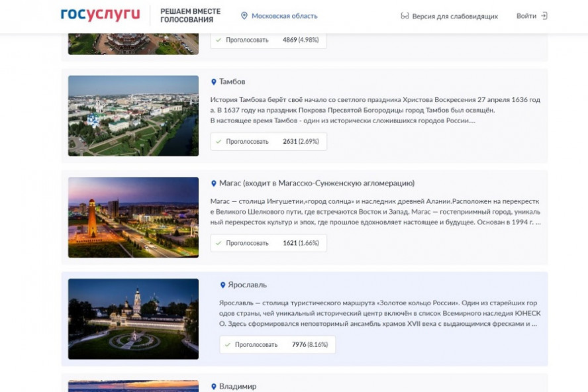
Task: Open the Тамбов card title
Action: pyautogui.click(x=232, y=81)
